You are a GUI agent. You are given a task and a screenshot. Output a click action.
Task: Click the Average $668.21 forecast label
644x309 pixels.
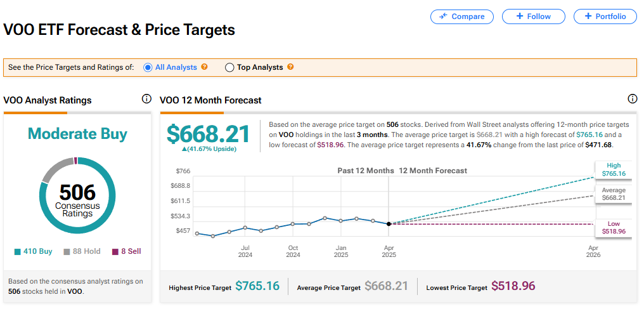[x=613, y=194]
